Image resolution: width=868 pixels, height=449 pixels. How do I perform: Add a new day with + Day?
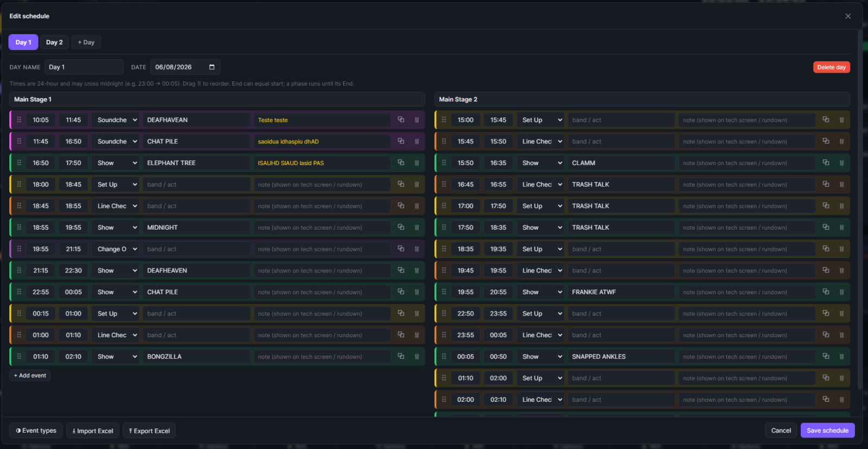point(86,42)
